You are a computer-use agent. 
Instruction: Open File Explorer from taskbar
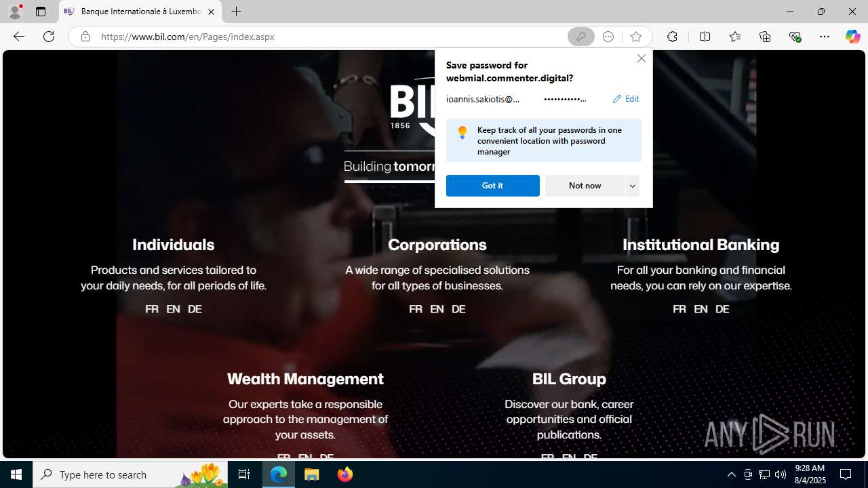click(x=312, y=474)
